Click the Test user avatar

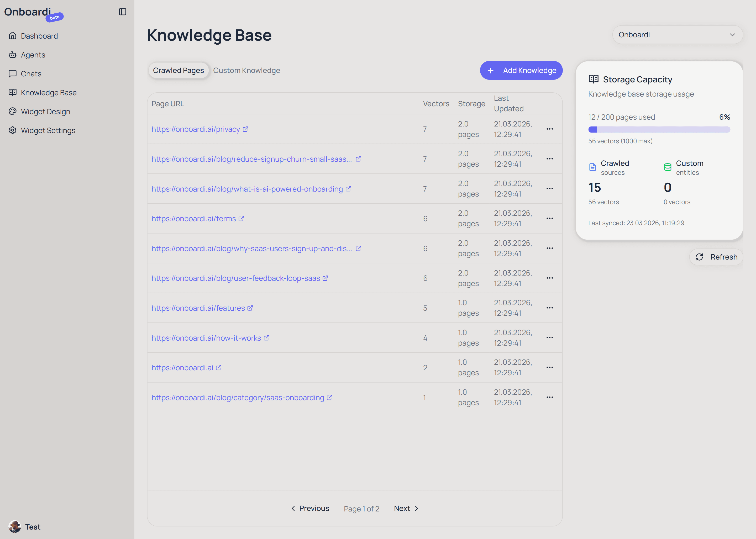click(x=15, y=527)
